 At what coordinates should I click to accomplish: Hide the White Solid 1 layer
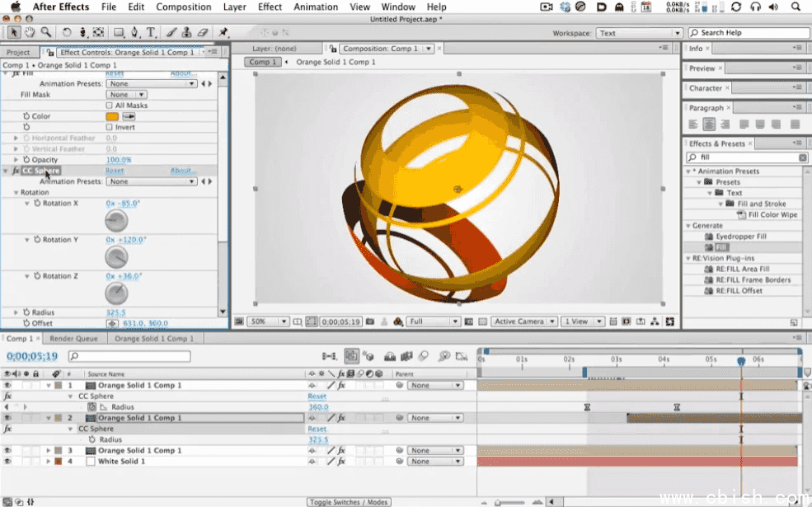[x=7, y=460]
